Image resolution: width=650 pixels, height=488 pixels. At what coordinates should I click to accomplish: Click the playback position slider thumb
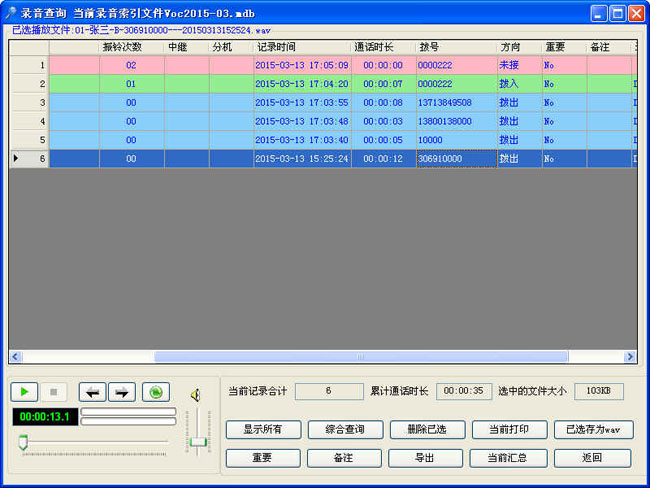click(x=22, y=441)
